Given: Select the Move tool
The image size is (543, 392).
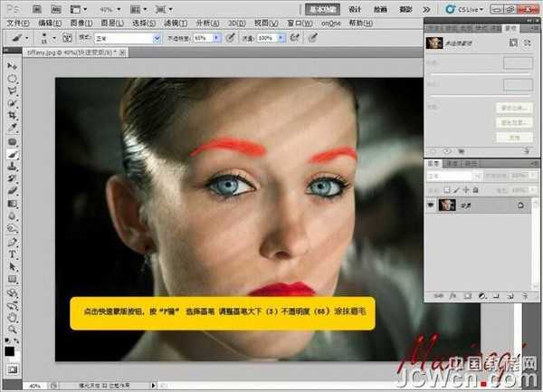Looking at the screenshot, I should tap(13, 67).
